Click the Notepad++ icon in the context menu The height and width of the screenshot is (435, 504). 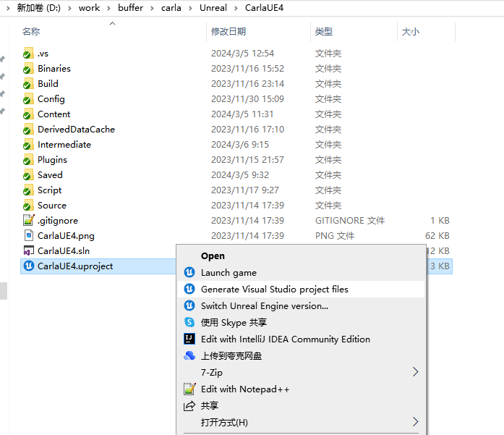[x=189, y=389]
